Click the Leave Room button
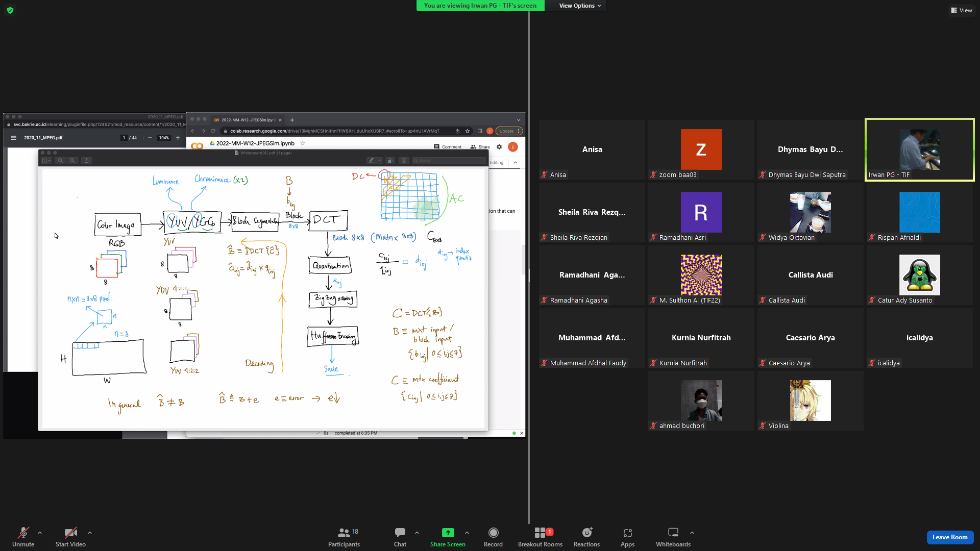The width and height of the screenshot is (980, 551). tap(950, 537)
